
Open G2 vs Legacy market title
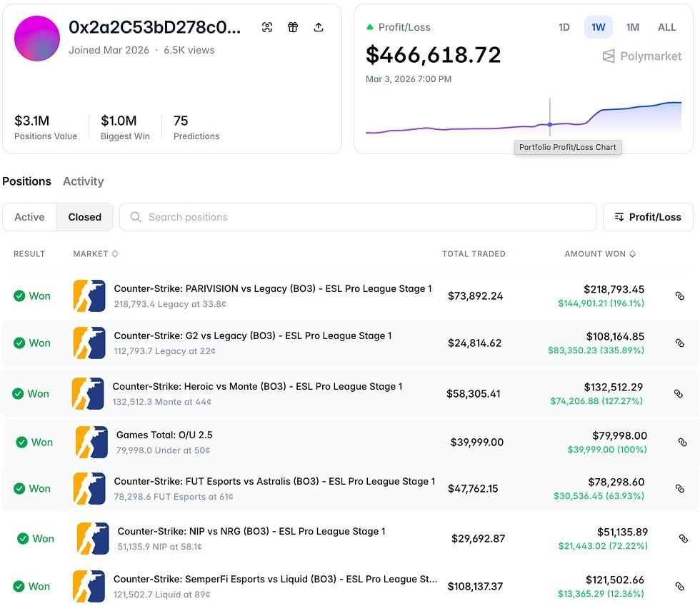pos(253,335)
